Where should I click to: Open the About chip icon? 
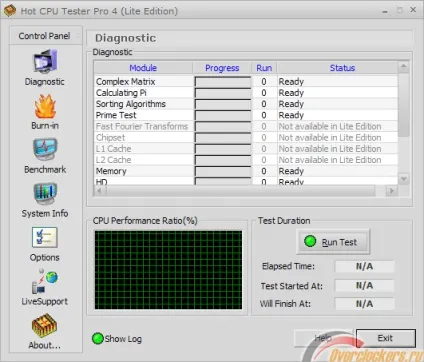click(44, 325)
